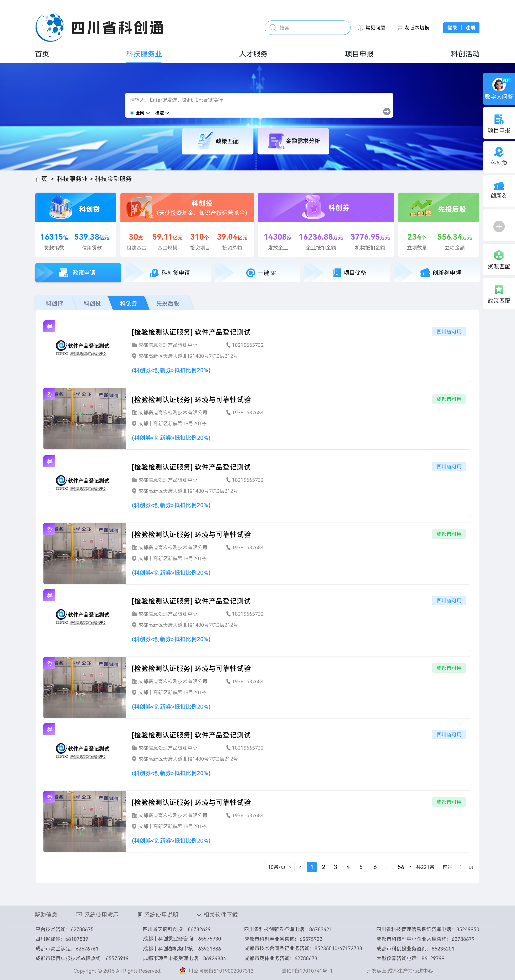Image resolution: width=515 pixels, height=980 pixels.
Task: Click the 金融需求分析 button
Action: tap(293, 141)
